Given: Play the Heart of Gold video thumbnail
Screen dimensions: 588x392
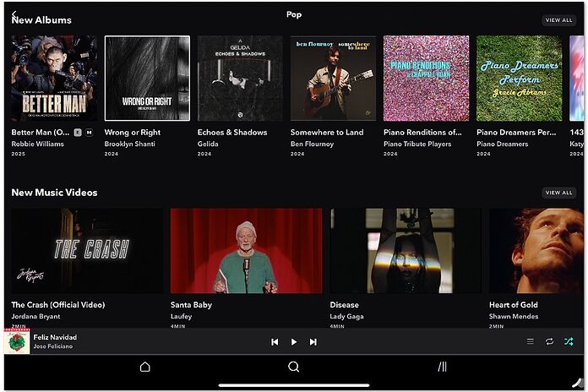Looking at the screenshot, I should click(x=536, y=251).
